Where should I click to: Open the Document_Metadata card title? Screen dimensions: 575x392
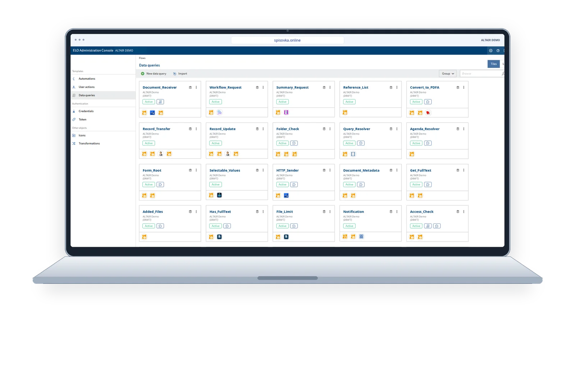tap(361, 170)
